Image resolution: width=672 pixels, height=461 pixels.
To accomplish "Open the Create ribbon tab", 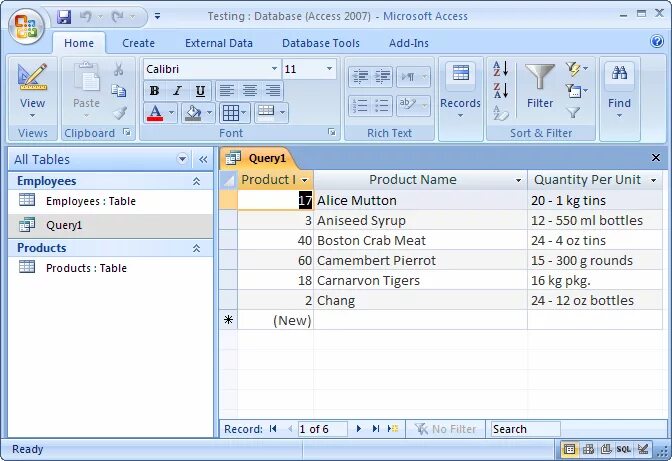I will tap(138, 43).
